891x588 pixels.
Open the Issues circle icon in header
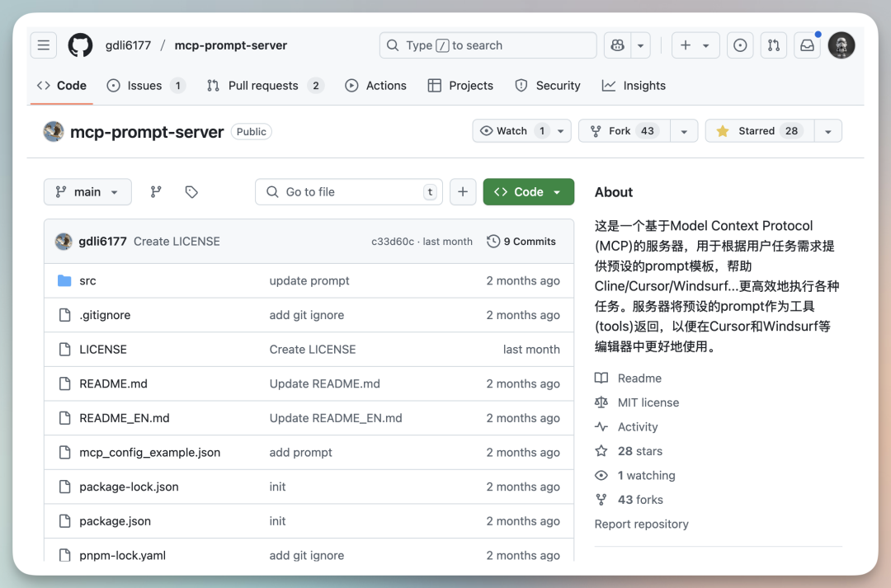(x=740, y=45)
